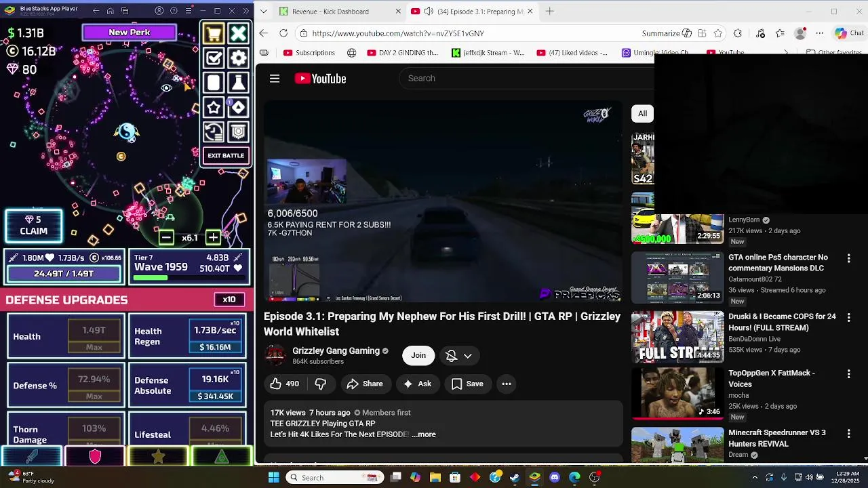
Task: Switch to utility upgrades star tab
Action: pyautogui.click(x=158, y=457)
